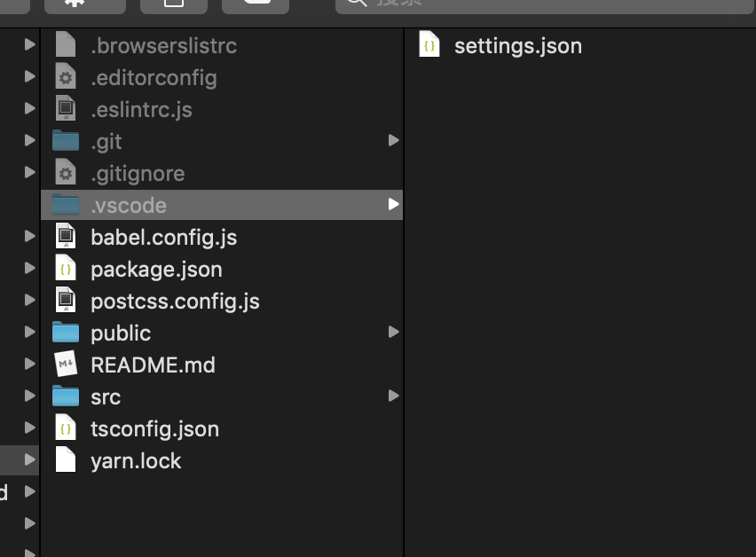Expand the src folder disclosure arrow
Image resolution: width=756 pixels, height=557 pixels.
[x=393, y=396]
